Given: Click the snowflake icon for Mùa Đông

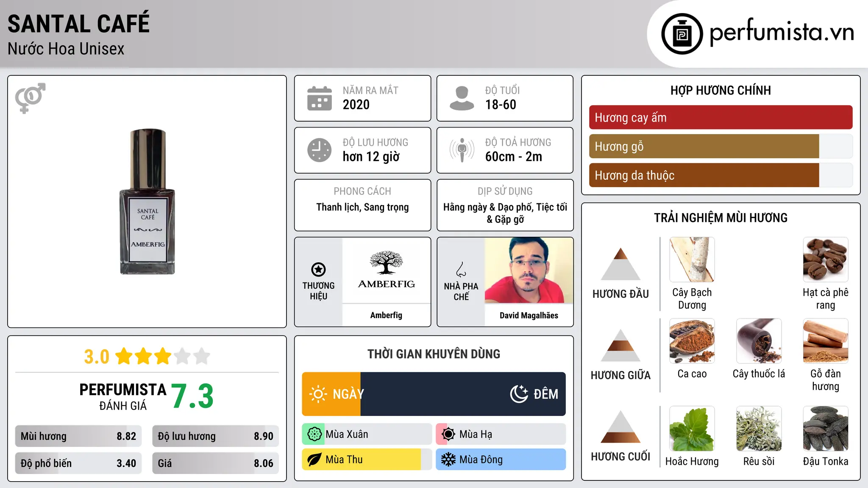Looking at the screenshot, I should click(448, 460).
